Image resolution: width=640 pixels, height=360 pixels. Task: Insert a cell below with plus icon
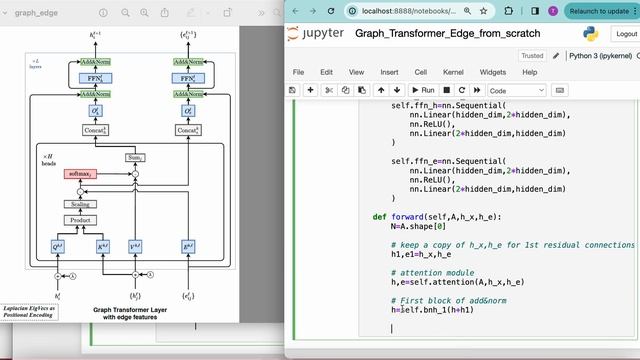click(x=310, y=90)
